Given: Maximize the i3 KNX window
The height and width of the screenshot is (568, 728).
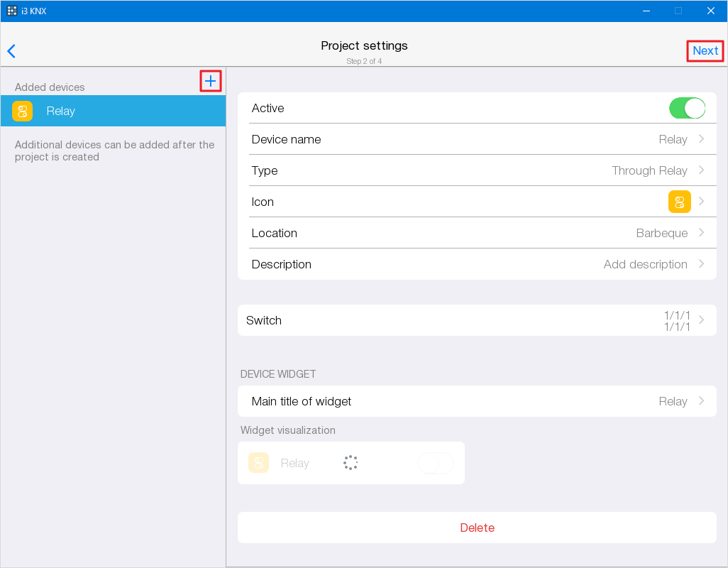Looking at the screenshot, I should (678, 11).
